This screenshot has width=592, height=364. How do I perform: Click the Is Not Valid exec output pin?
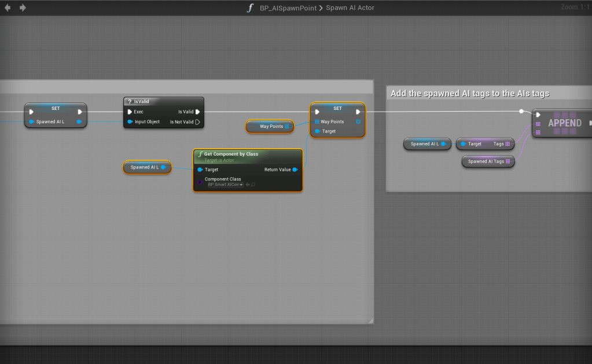(197, 122)
